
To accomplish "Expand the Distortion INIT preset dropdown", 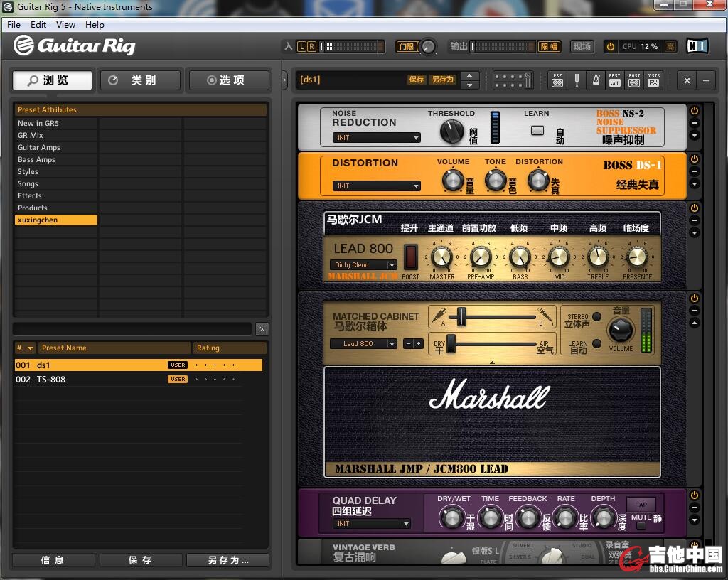I will (376, 186).
